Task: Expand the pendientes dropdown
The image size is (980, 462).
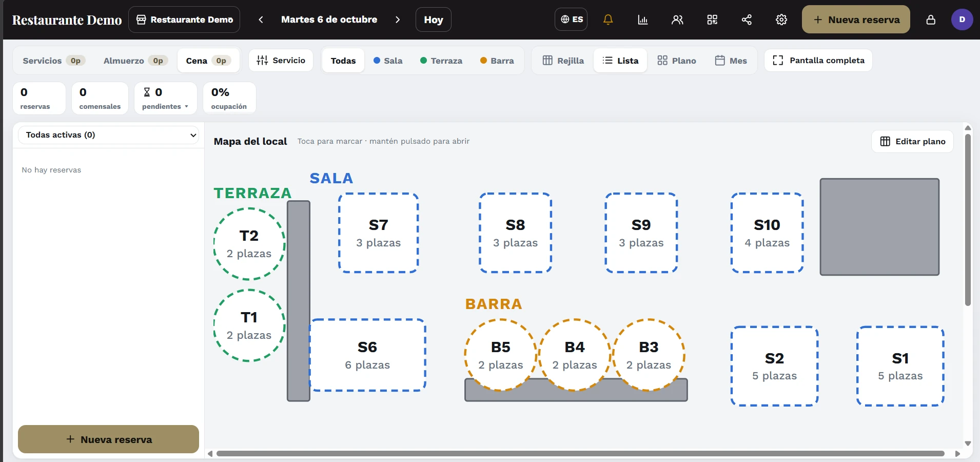Action: pyautogui.click(x=166, y=98)
